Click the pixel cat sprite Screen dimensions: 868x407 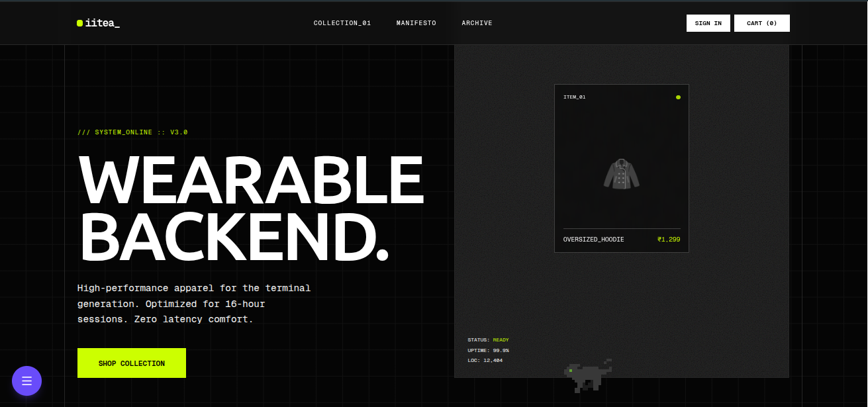tap(587, 376)
